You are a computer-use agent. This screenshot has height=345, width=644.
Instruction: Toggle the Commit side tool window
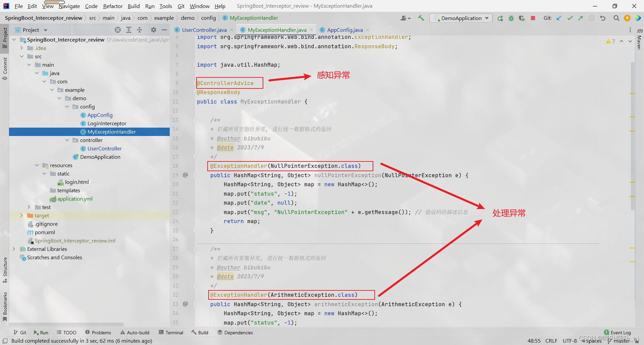(5, 69)
